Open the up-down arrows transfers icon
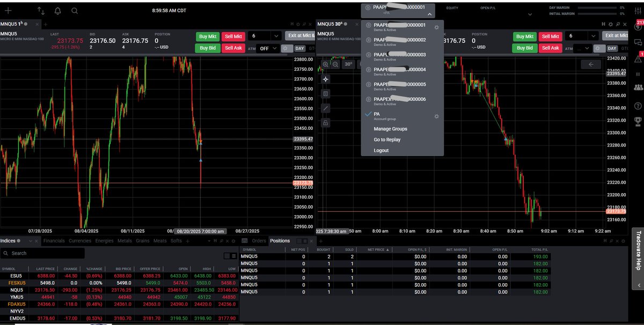 (41, 10)
